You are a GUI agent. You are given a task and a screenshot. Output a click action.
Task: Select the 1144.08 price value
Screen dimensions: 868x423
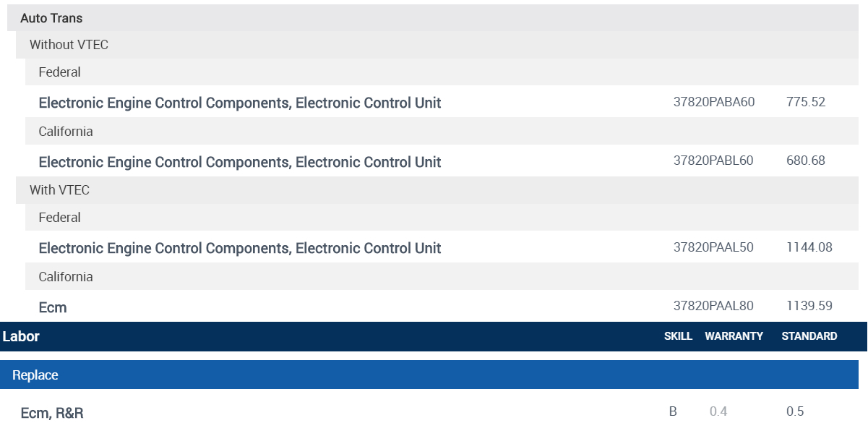pos(809,247)
